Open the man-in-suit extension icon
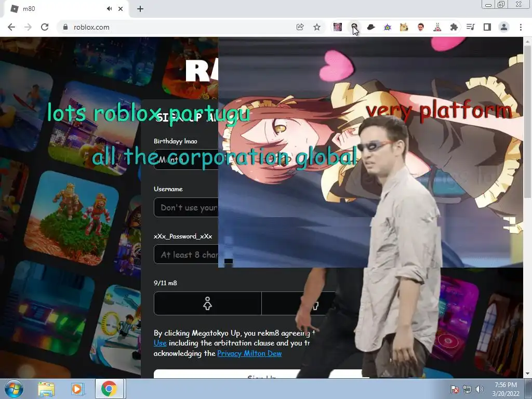532x399 pixels. pos(421,27)
